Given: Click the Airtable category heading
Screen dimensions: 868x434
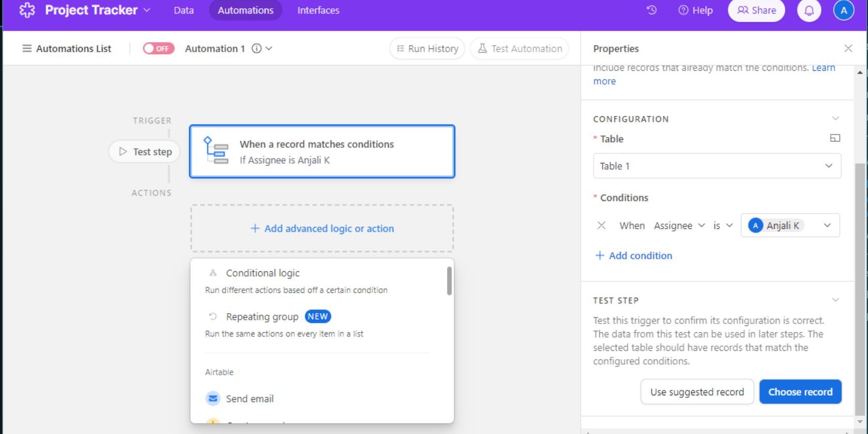Looking at the screenshot, I should pos(219,372).
